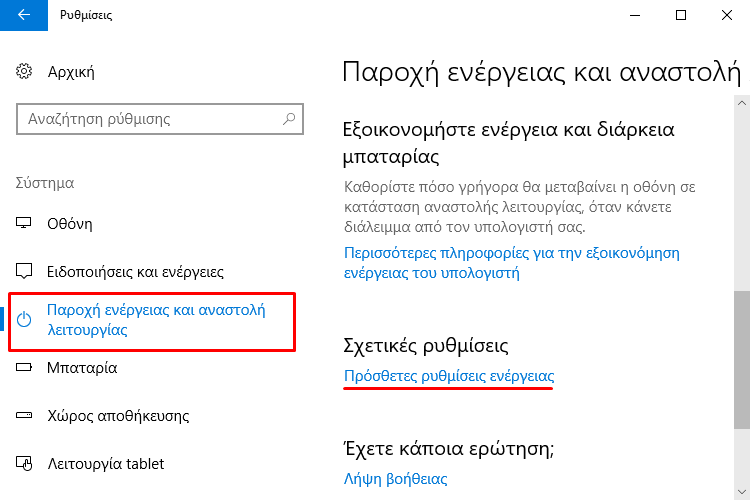This screenshot has height=500, width=750.
Task: Select the monitor icon for Οθόνη
Action: (x=23, y=223)
